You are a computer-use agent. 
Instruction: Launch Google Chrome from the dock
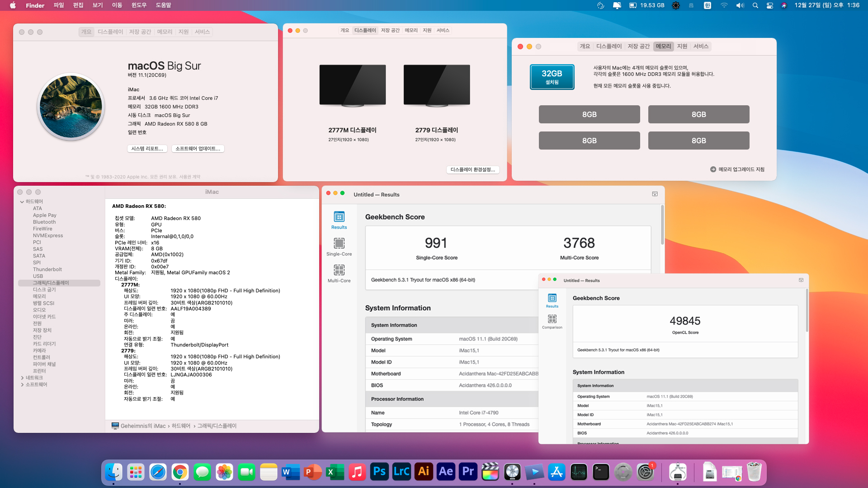tap(180, 472)
